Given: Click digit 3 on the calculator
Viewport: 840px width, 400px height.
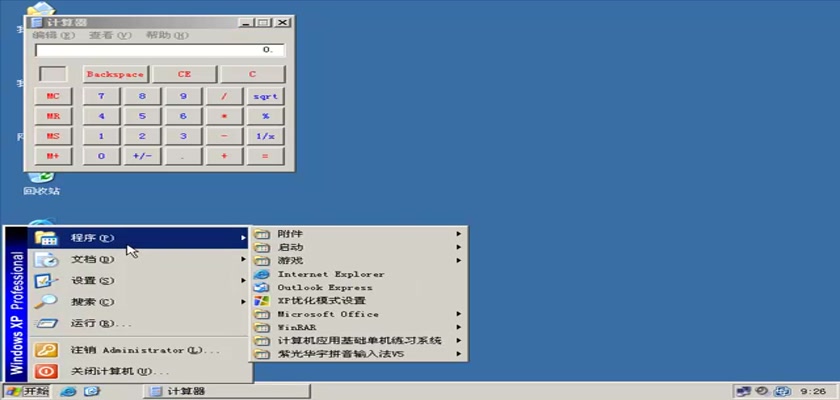Looking at the screenshot, I should pyautogui.click(x=183, y=136).
